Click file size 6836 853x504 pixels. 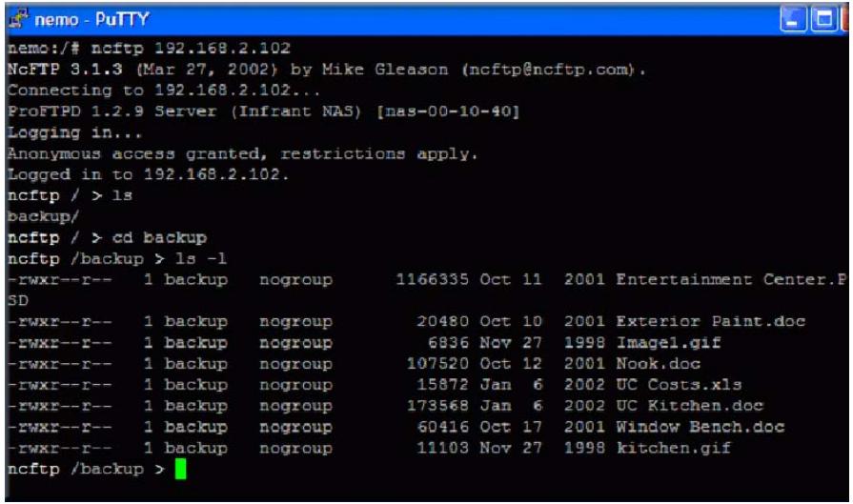coord(448,343)
